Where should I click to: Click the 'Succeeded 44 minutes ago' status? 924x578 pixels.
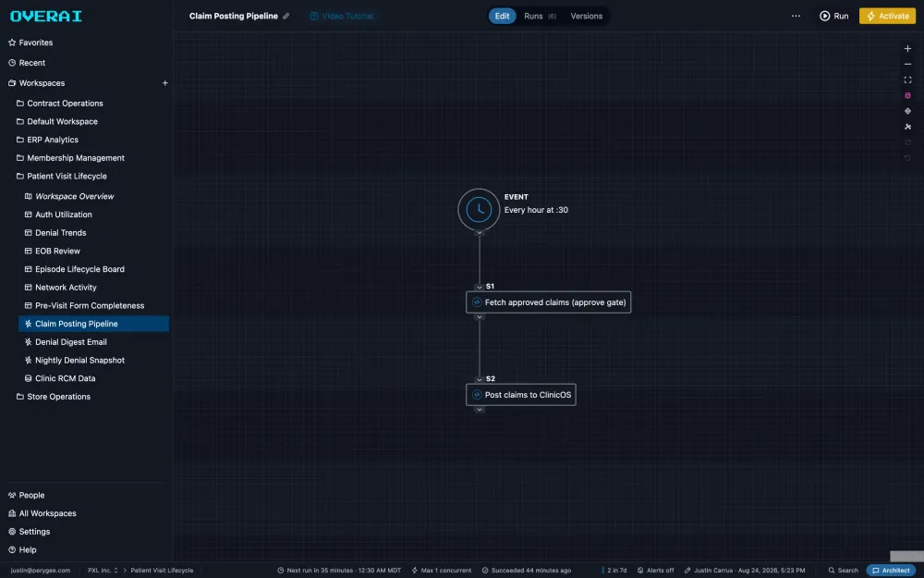tap(527, 571)
